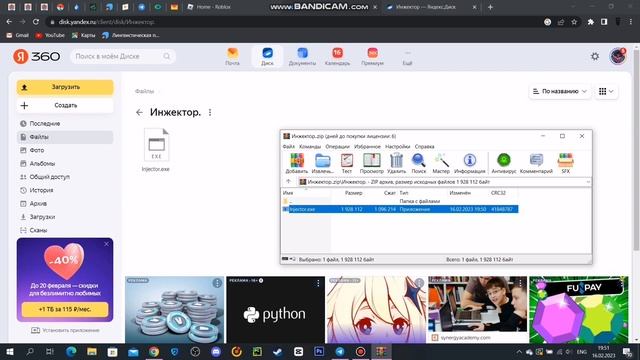Viewport: 640px width, 360px height.
Task: Open the WinRAR Справка menu
Action: pos(424,147)
